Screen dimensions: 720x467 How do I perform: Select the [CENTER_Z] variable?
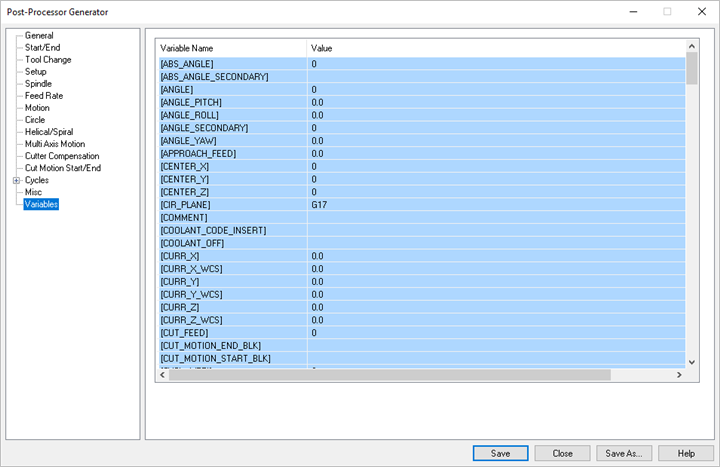point(422,192)
